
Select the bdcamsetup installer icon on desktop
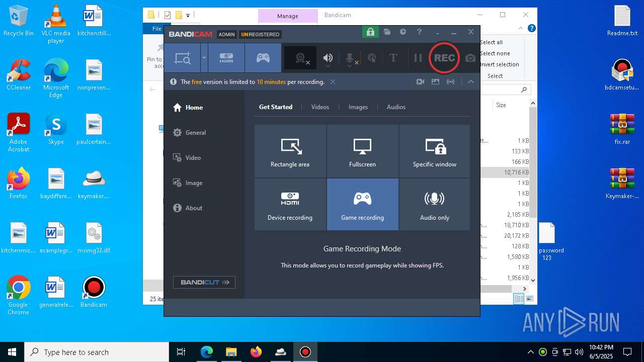622,75
